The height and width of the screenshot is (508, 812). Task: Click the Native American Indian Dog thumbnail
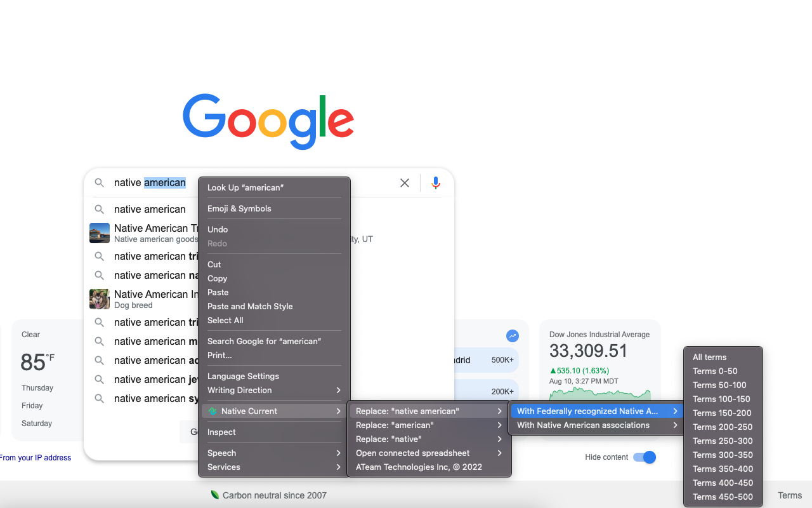pos(100,298)
